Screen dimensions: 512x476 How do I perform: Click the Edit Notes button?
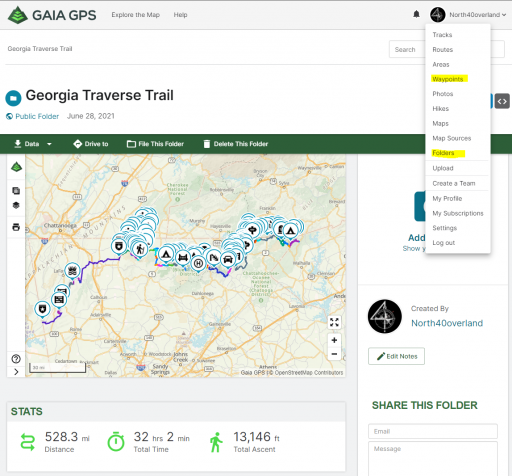point(396,356)
